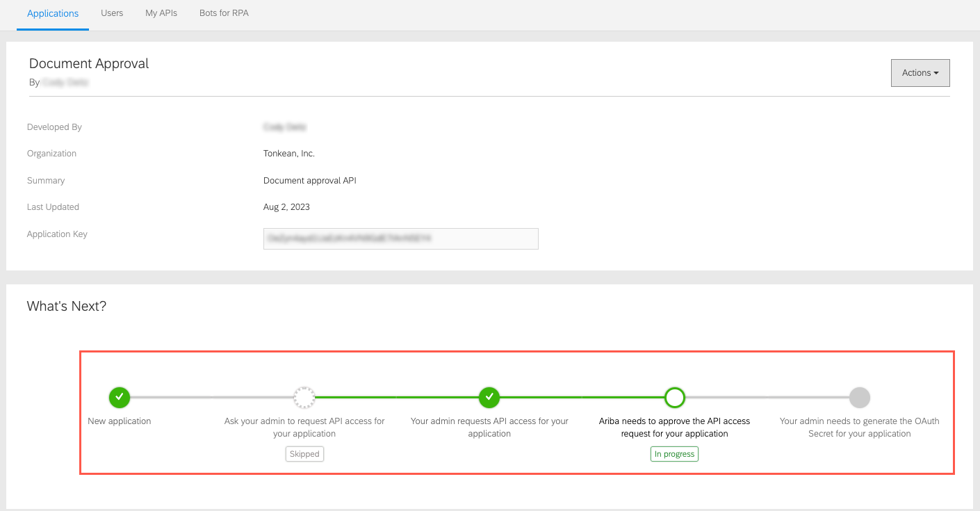Viewport: 980px width, 511px height.
Task: Click the 'generate the OAuth Secret' step text
Action: (x=859, y=428)
